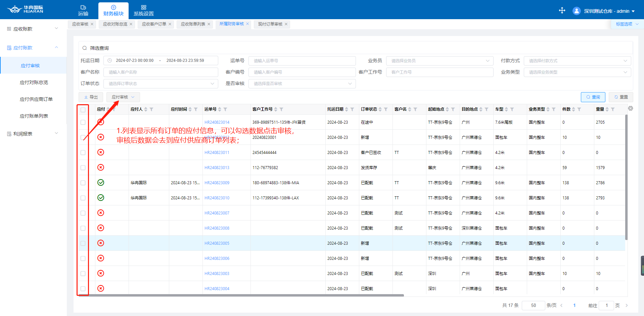Image resolution: width=644 pixels, height=316 pixels.
Task: Click the filter icon on 运单号 column
Action: tap(225, 109)
